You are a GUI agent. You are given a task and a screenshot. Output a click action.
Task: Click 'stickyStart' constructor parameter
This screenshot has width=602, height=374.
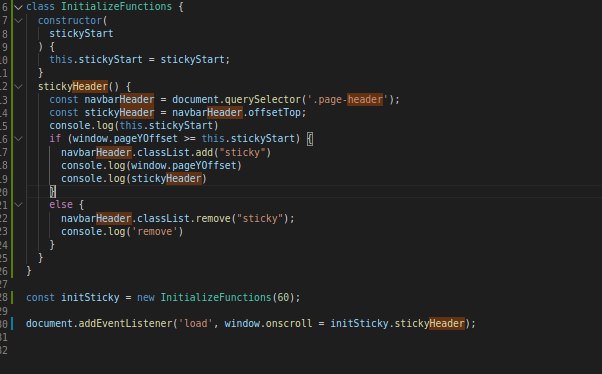pyautogui.click(x=81, y=34)
